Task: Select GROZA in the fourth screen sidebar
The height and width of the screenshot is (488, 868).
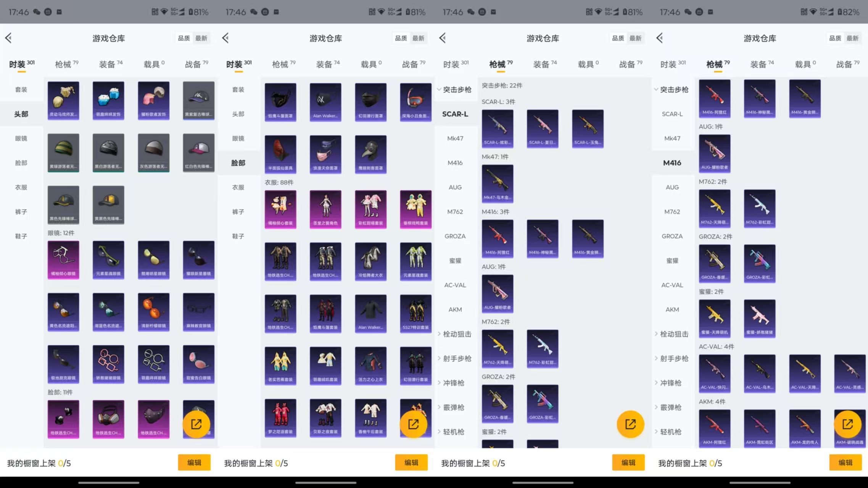Action: (673, 236)
